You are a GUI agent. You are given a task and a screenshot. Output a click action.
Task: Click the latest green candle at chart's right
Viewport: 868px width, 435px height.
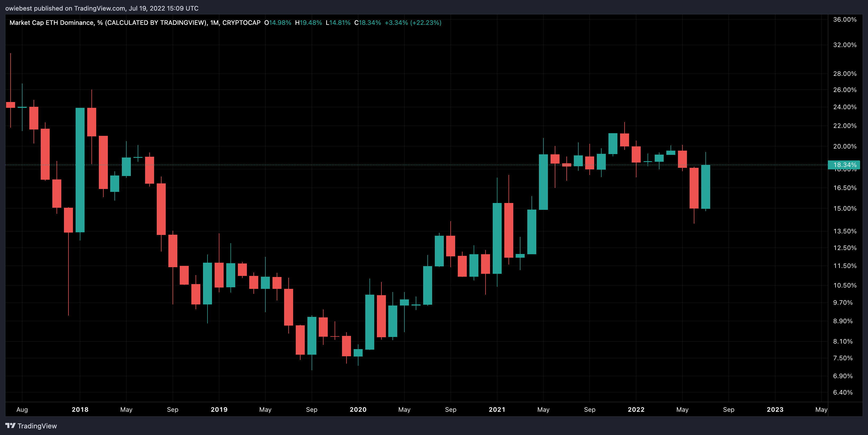pyautogui.click(x=706, y=187)
